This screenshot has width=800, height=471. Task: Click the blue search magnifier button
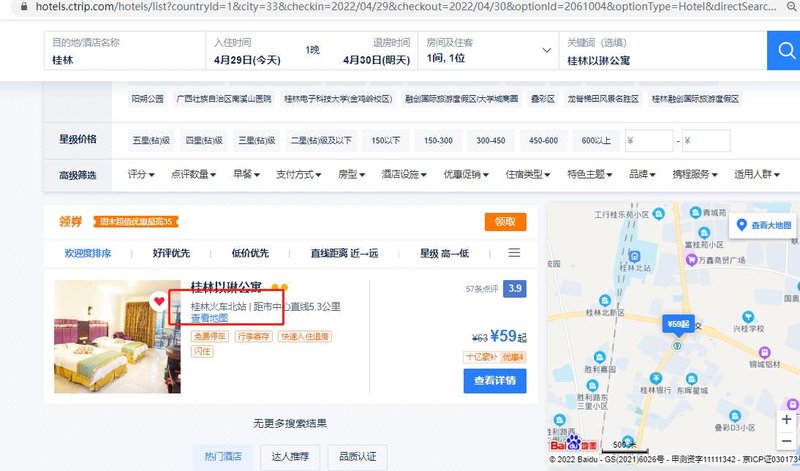(x=785, y=50)
